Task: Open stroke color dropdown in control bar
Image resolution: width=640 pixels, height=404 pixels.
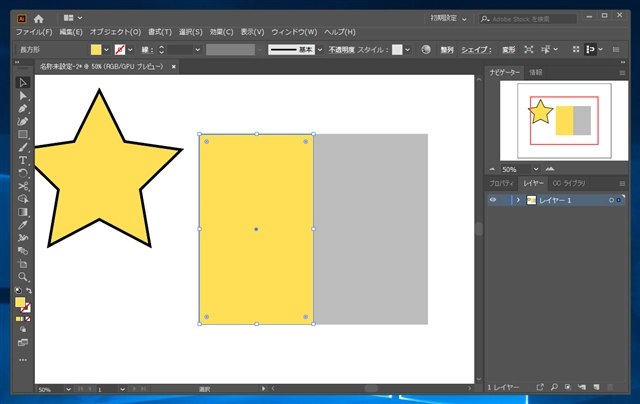Action: click(130, 50)
